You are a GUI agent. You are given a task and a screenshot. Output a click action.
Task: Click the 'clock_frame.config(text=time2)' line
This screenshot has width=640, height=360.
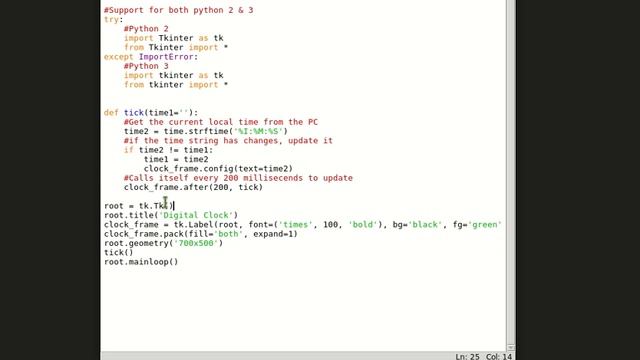218,169
